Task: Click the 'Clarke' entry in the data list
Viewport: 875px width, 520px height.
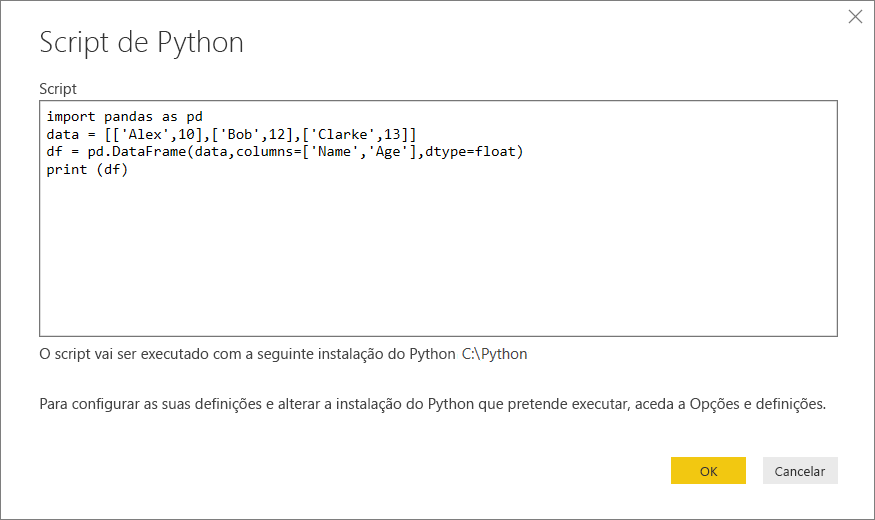Action: pyautogui.click(x=343, y=134)
